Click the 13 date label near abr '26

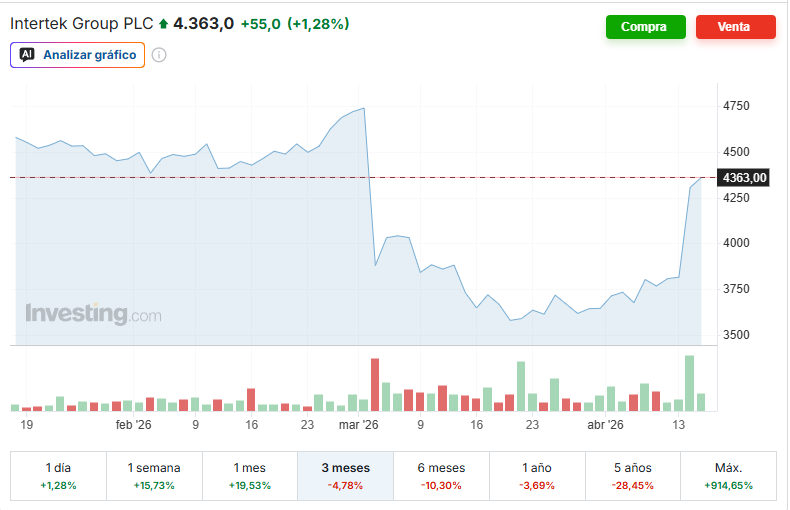pyautogui.click(x=679, y=425)
